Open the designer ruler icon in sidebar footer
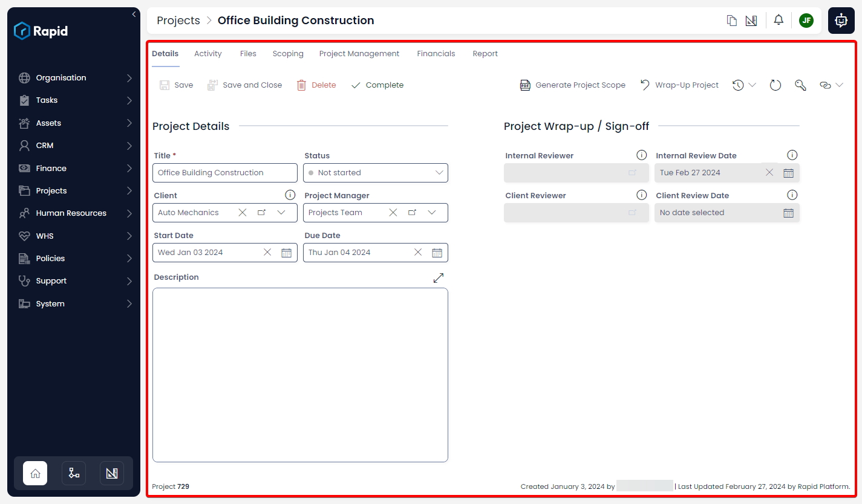 coord(112,473)
